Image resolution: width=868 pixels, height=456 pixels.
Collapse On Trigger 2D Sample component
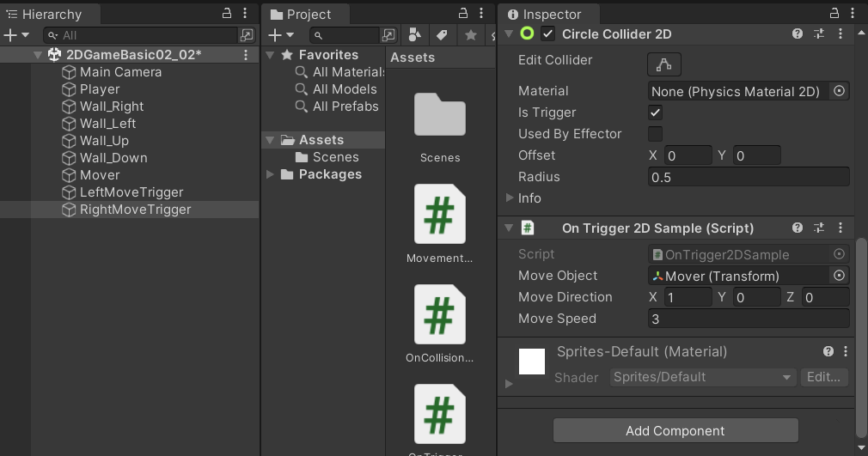(x=509, y=228)
